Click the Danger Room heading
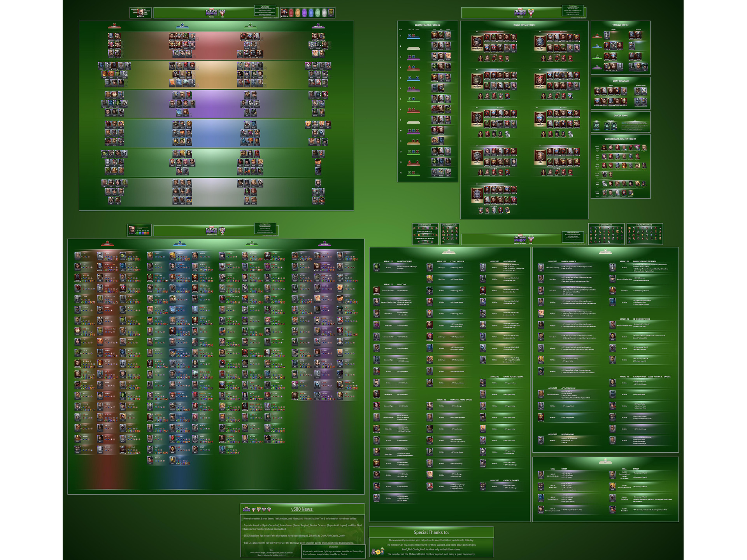This screenshot has width=747, height=560. point(620,115)
